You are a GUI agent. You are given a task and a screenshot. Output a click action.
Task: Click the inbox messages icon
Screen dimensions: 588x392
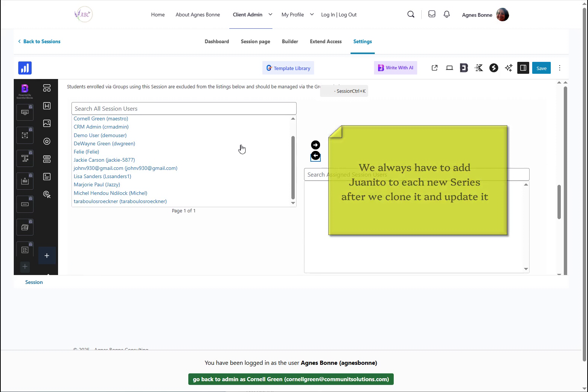432,14
